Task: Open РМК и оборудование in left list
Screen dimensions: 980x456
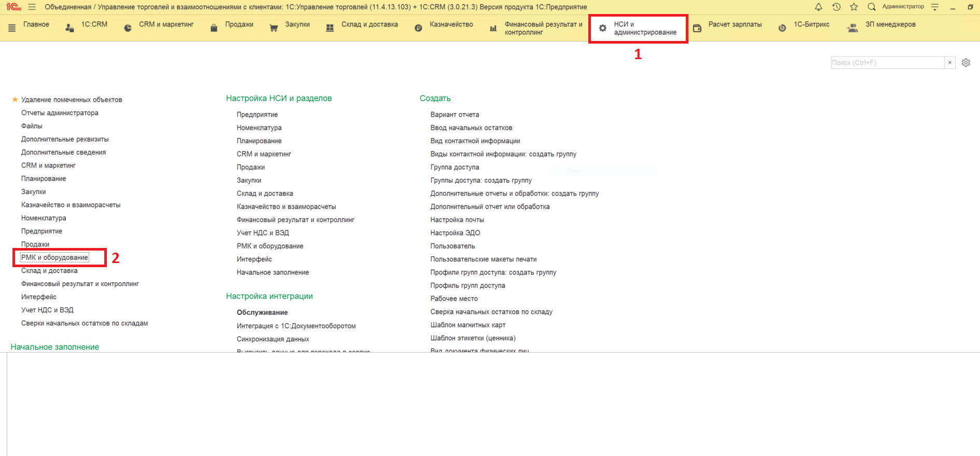Action: click(54, 258)
